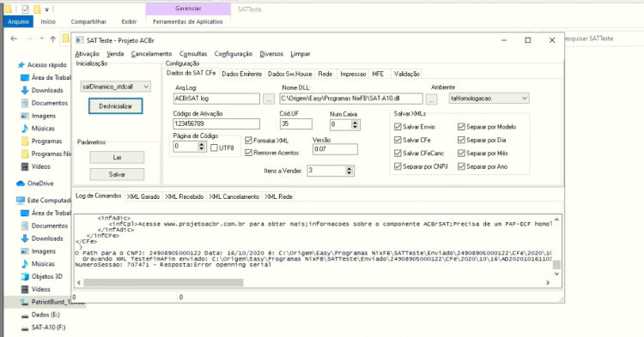This screenshot has height=337, width=644.
Task: Open the Configuração menu
Action: (234, 54)
